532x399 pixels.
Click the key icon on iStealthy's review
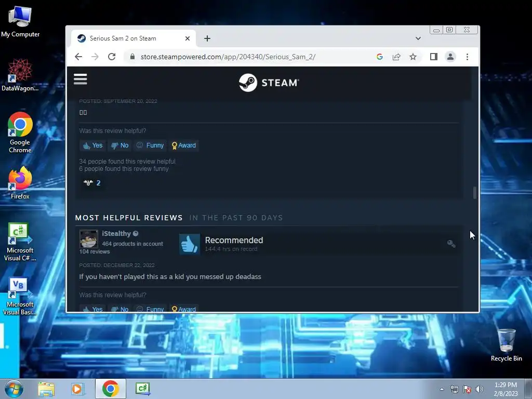pyautogui.click(x=451, y=244)
